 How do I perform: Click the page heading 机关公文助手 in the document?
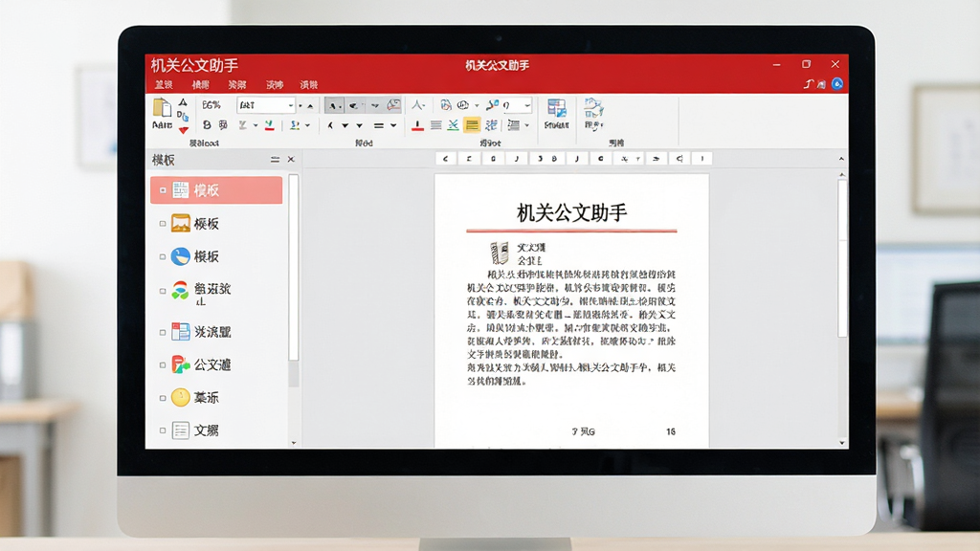click(571, 213)
